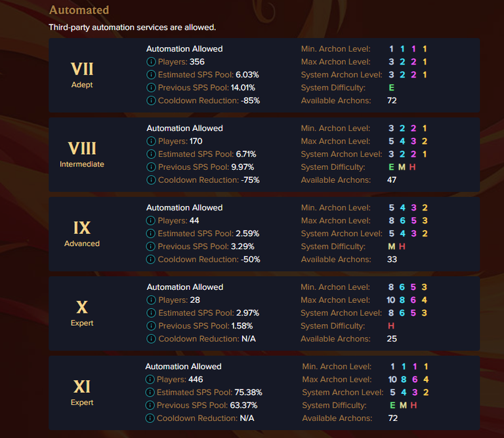Click info icon beside Players in VII Adept
Viewport: 504px width, 438px height.
point(151,62)
